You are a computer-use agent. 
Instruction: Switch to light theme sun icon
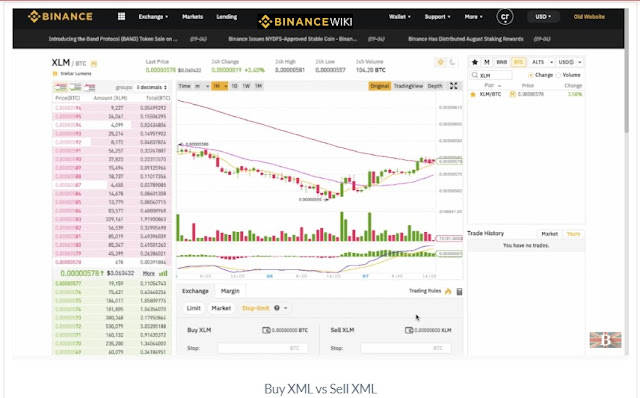tap(440, 62)
